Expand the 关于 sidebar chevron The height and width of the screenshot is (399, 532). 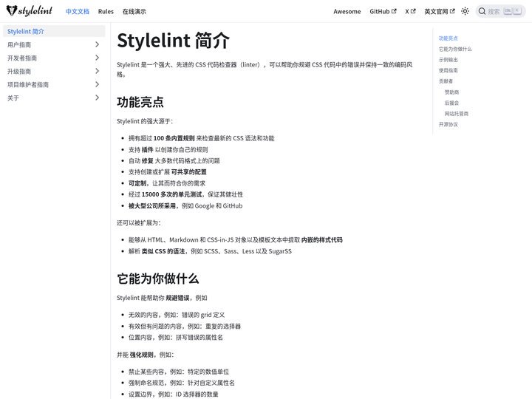97,98
